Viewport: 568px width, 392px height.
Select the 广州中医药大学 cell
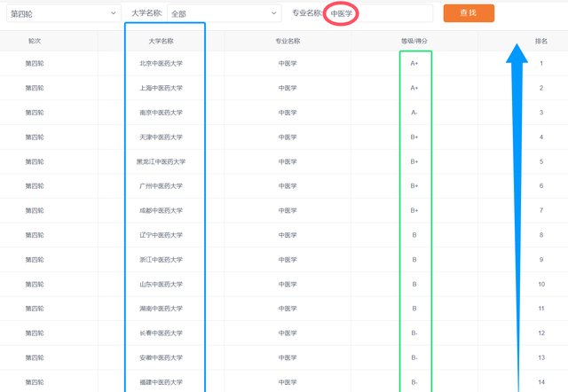tap(162, 186)
